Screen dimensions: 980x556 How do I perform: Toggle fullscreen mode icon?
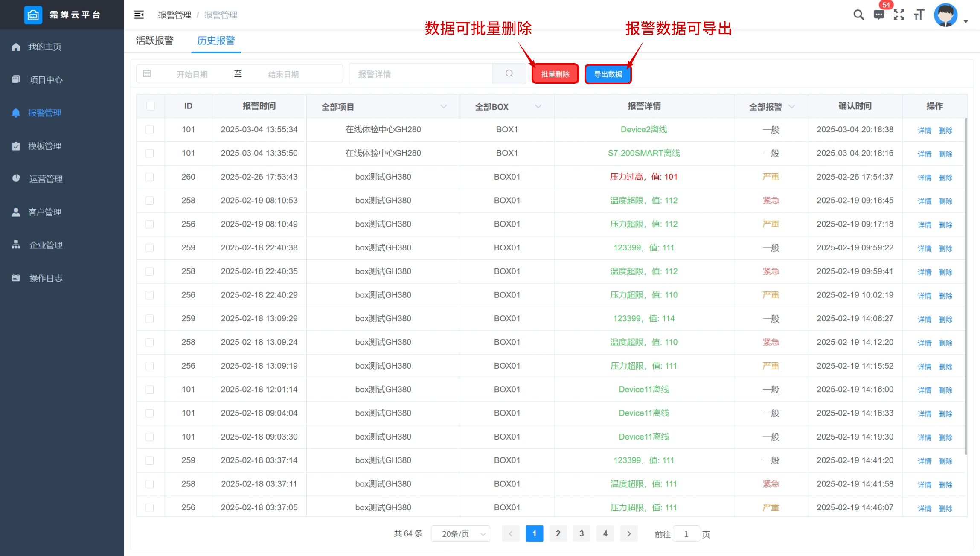coord(899,15)
